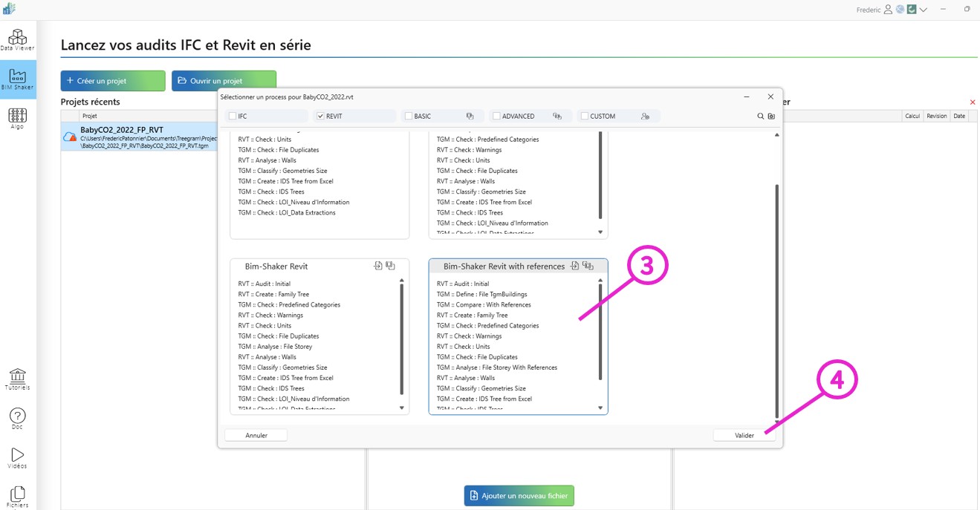The image size is (980, 510).
Task: Click the Annuler button
Action: pos(256,436)
